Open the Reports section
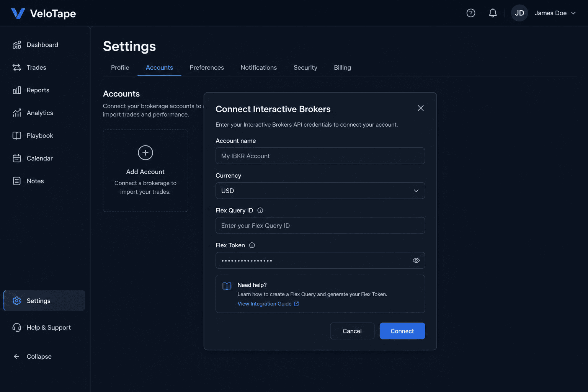The width and height of the screenshot is (588, 392). coord(38,90)
